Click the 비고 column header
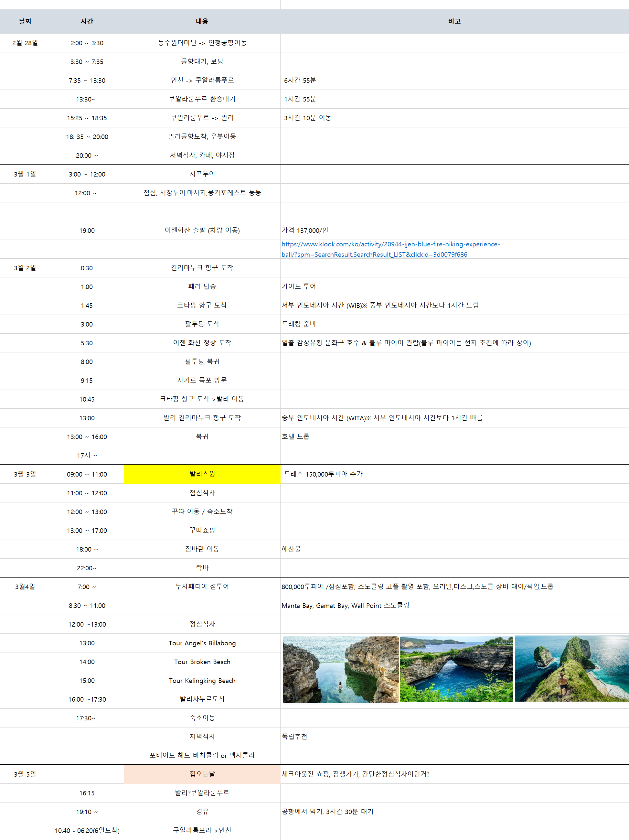This screenshot has width=629, height=840. point(454,21)
